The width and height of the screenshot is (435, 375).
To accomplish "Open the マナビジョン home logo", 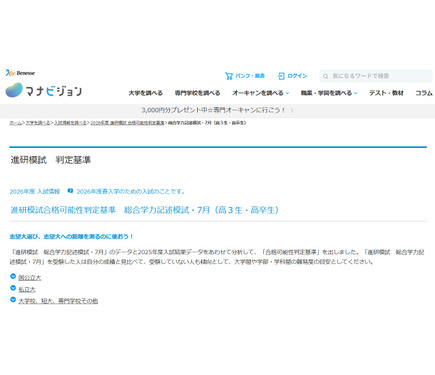I will (44, 90).
